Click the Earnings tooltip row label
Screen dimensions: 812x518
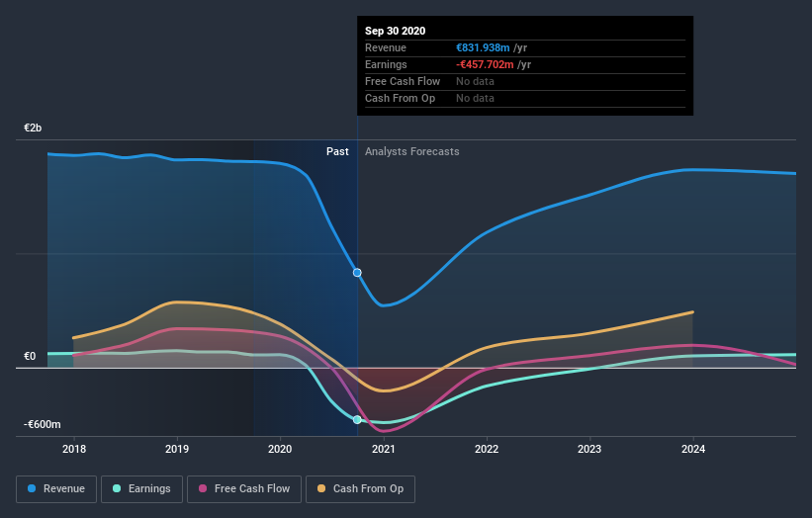click(x=386, y=64)
